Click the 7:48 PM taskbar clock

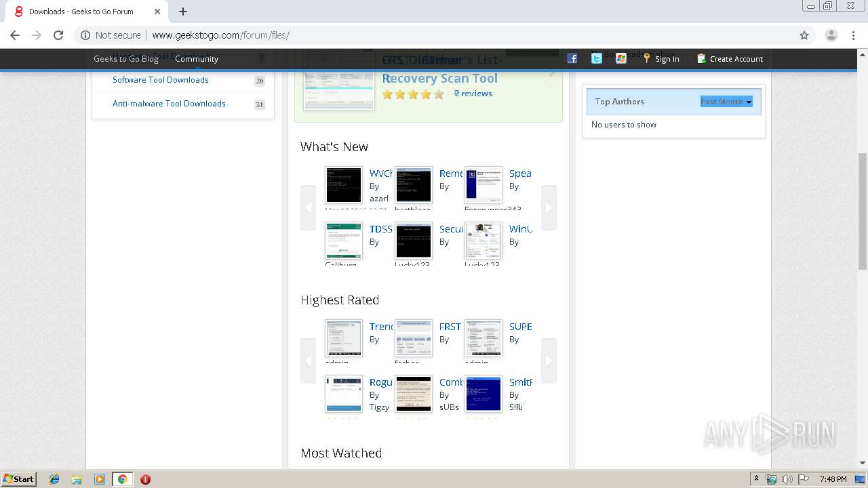pyautogui.click(x=833, y=479)
